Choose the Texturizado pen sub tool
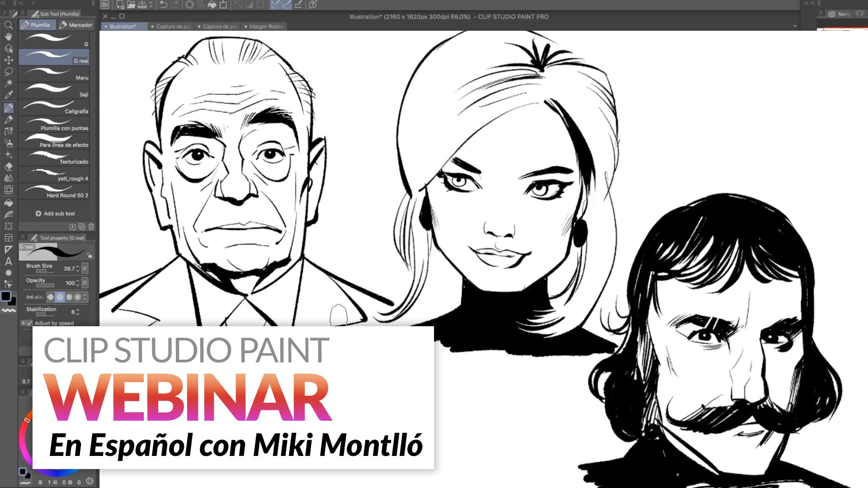868x488 pixels. [54, 157]
